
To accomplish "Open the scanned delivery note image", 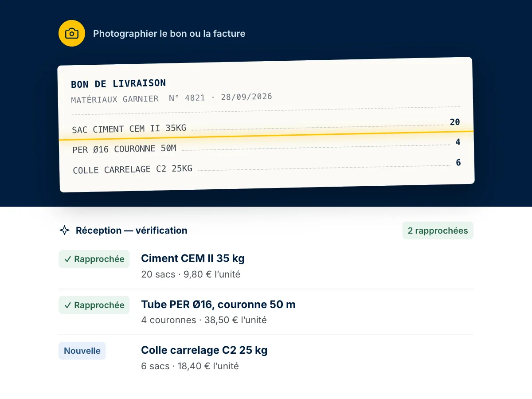I will [266, 125].
